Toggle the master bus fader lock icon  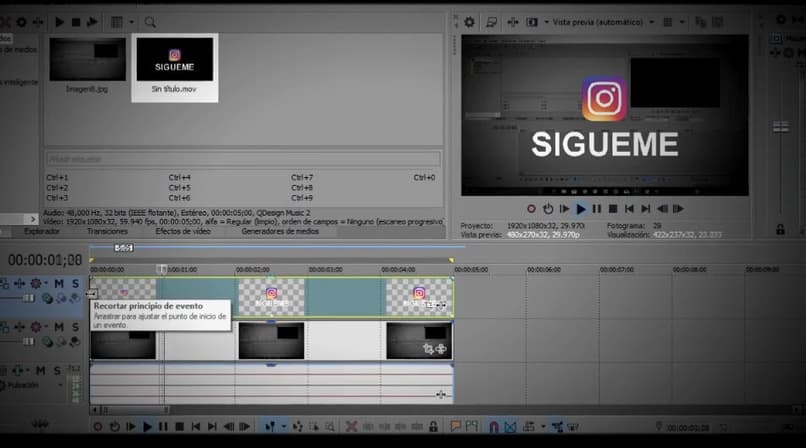click(x=780, y=230)
